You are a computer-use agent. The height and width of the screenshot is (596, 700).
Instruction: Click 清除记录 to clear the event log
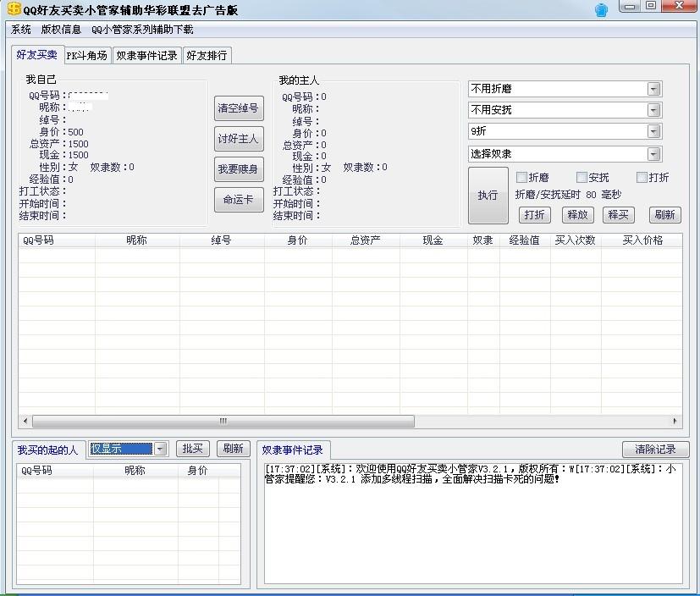(655, 450)
